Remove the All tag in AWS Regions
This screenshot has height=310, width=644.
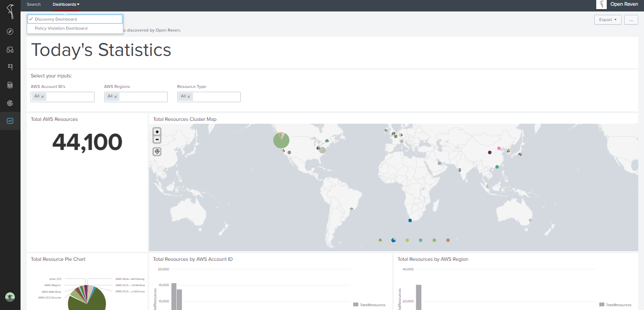click(x=116, y=96)
